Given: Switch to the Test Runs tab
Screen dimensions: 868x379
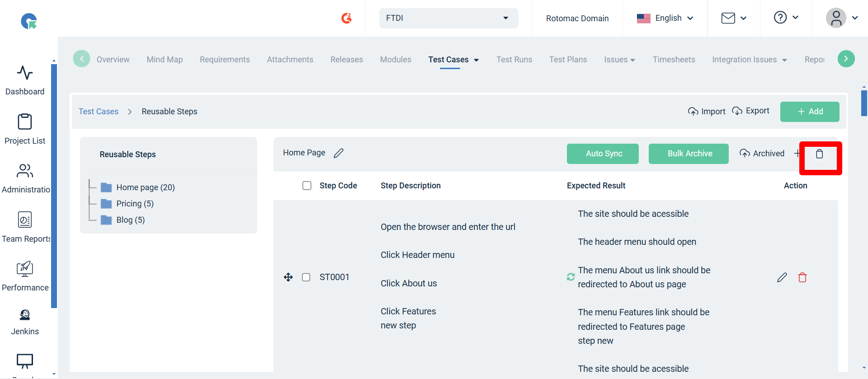Looking at the screenshot, I should [x=514, y=60].
